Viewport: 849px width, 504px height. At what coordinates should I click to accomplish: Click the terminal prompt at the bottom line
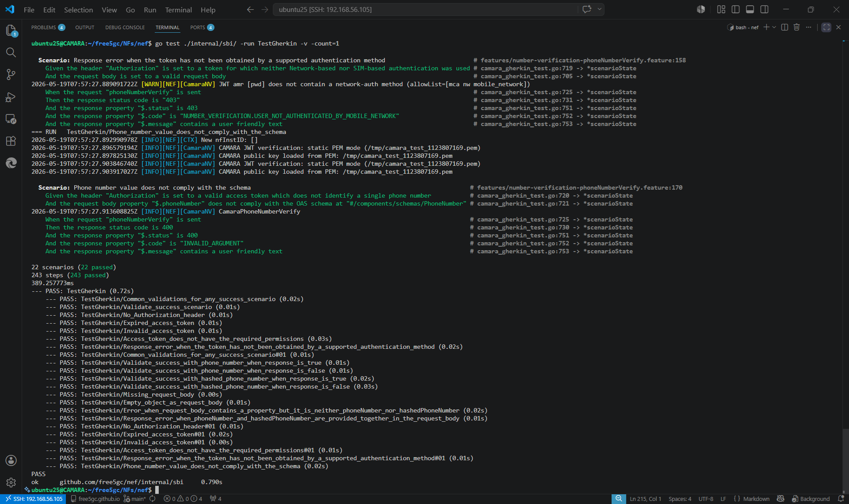(91, 490)
